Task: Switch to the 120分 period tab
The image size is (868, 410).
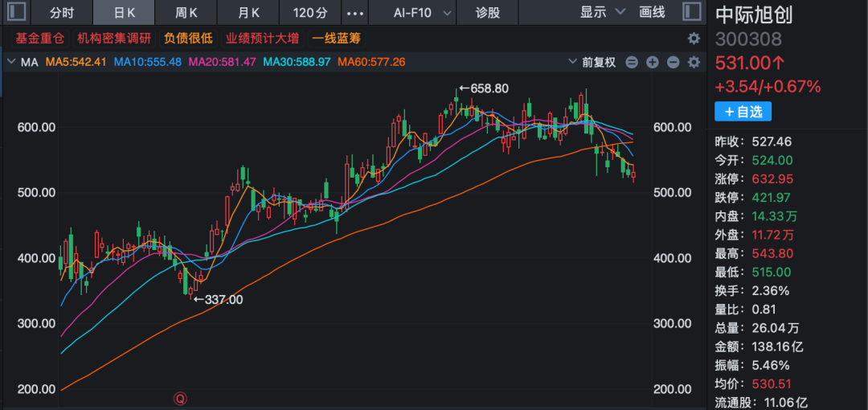Action: [x=310, y=12]
